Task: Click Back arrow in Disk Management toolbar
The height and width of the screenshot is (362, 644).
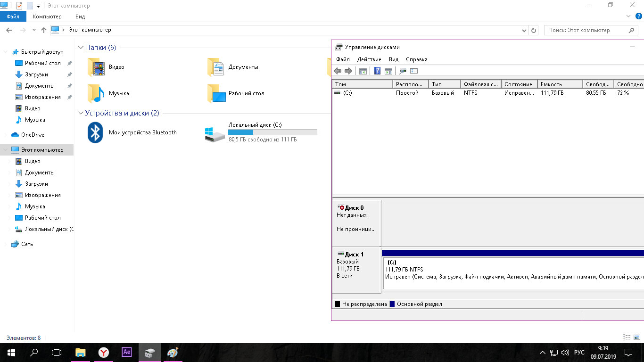Action: [x=338, y=71]
